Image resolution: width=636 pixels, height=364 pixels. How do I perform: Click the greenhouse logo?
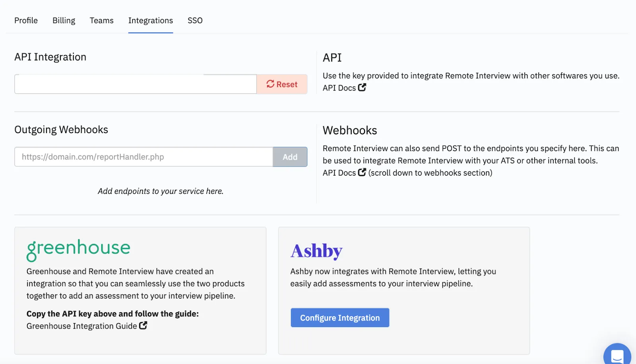(78, 250)
